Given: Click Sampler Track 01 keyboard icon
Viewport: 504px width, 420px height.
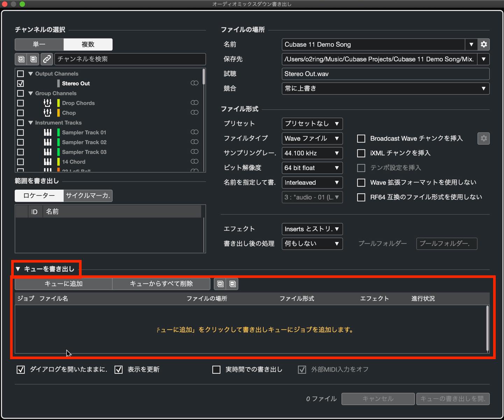Looking at the screenshot, I should (x=48, y=132).
